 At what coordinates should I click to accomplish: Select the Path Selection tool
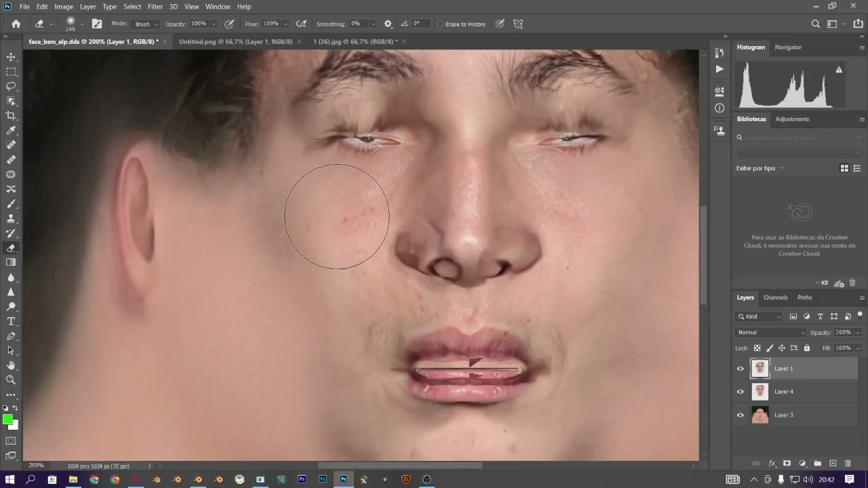(x=11, y=350)
